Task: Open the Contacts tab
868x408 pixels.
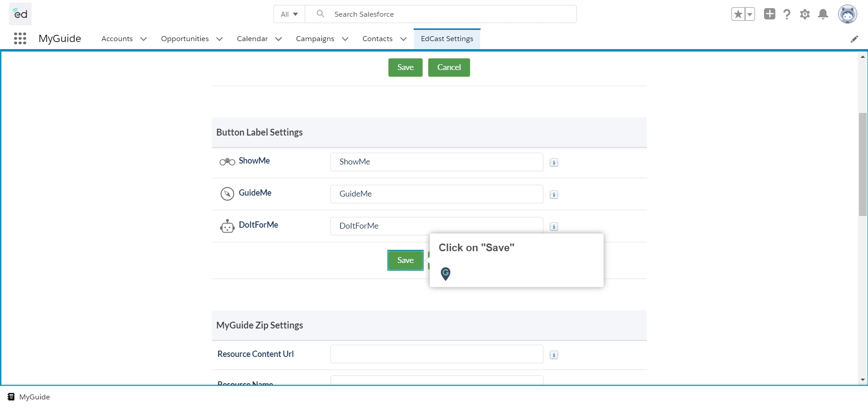Action: (377, 39)
